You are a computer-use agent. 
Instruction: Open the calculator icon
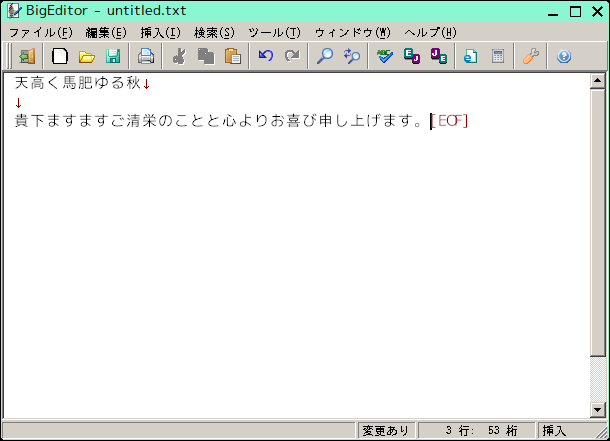498,56
